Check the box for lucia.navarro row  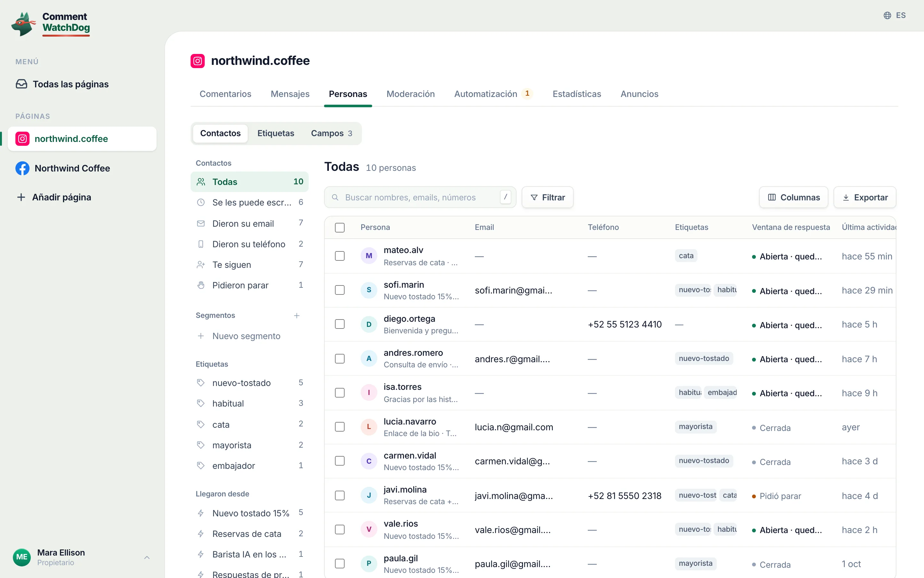point(340,427)
